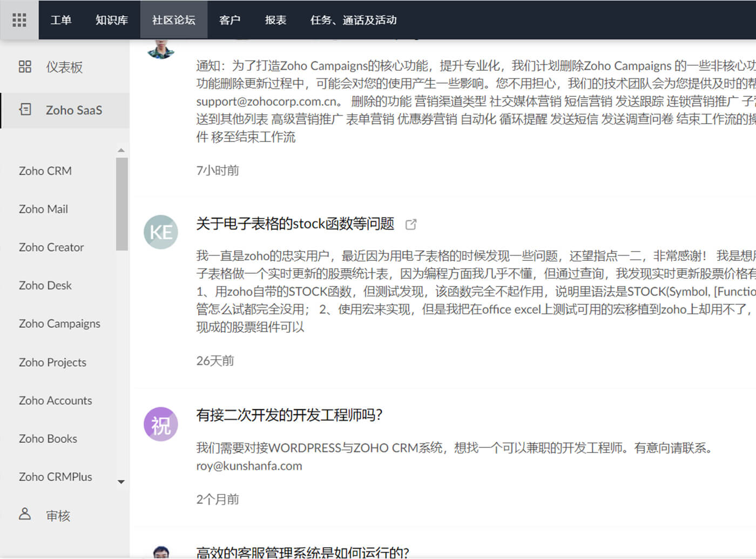Image resolution: width=756 pixels, height=559 pixels.
Task: Open the Zoho Campaigns forum category
Action: click(59, 324)
